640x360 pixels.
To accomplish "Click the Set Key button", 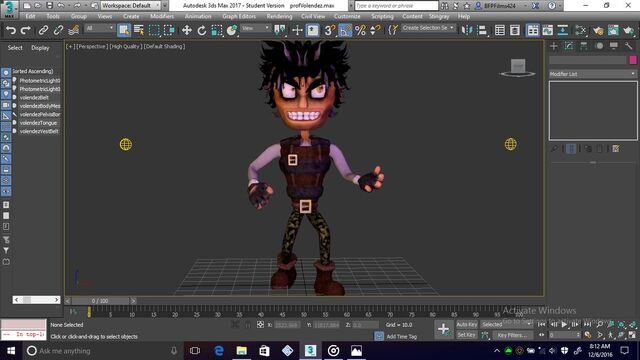I will coord(467,335).
